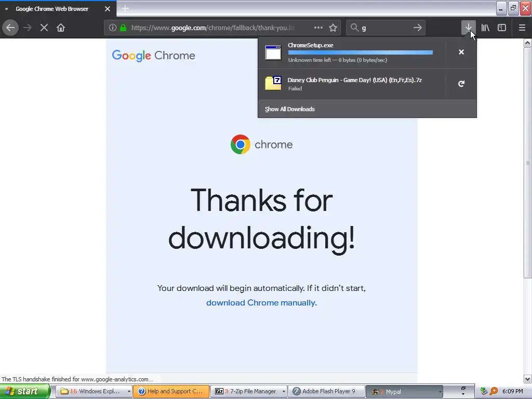Open the Windows Start menu
532x399 pixels.
point(25,391)
